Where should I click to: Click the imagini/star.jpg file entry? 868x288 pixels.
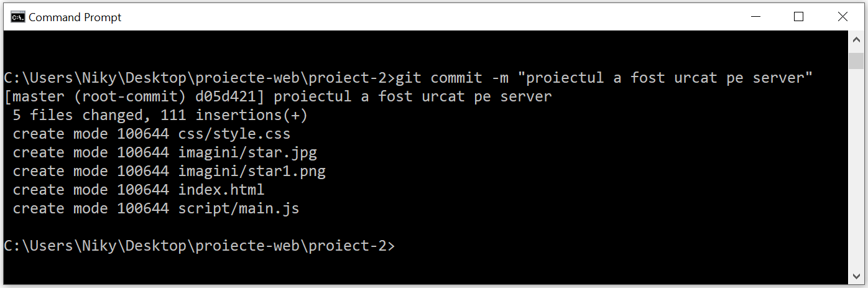(247, 153)
